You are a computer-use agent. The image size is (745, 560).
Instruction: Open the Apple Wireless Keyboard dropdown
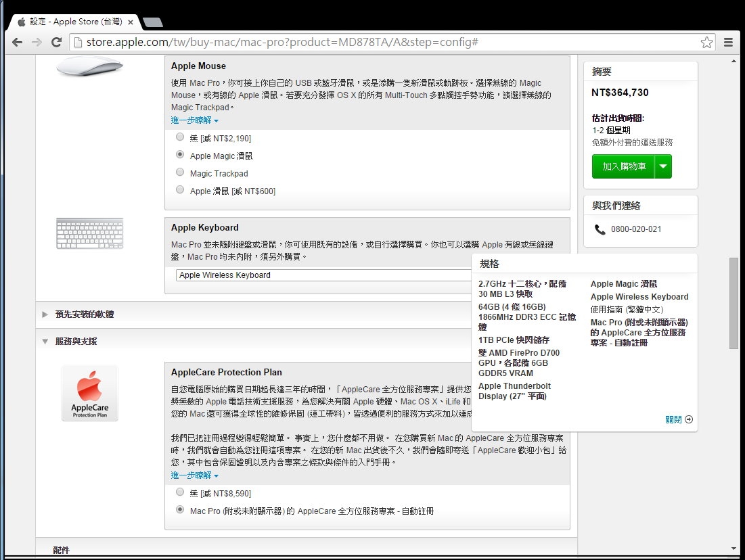tap(323, 275)
